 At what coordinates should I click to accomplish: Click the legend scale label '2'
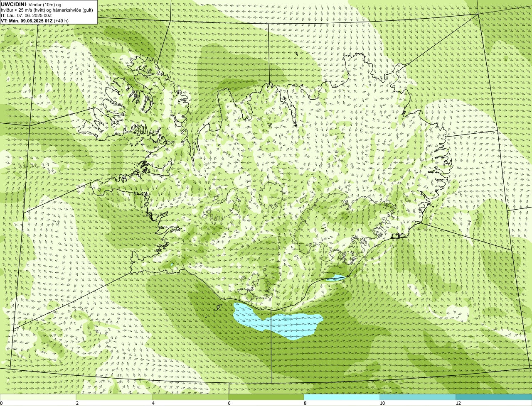pyautogui.click(x=77, y=403)
